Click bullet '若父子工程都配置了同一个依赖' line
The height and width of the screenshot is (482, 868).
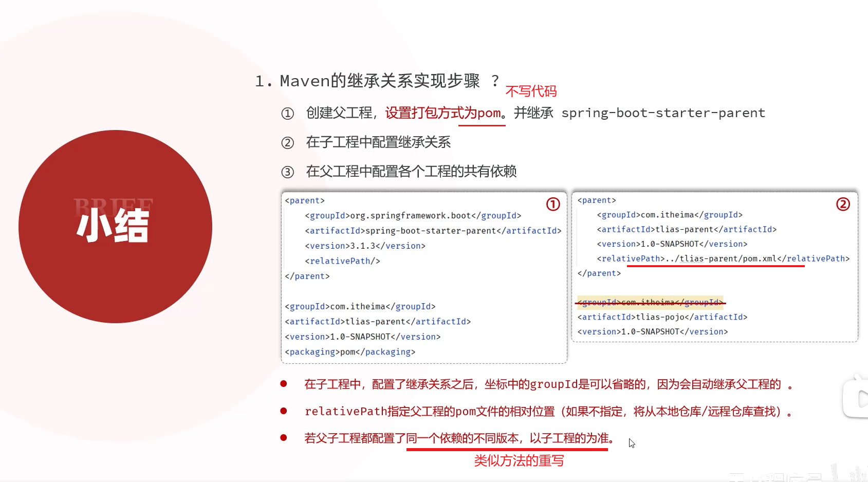coord(459,438)
